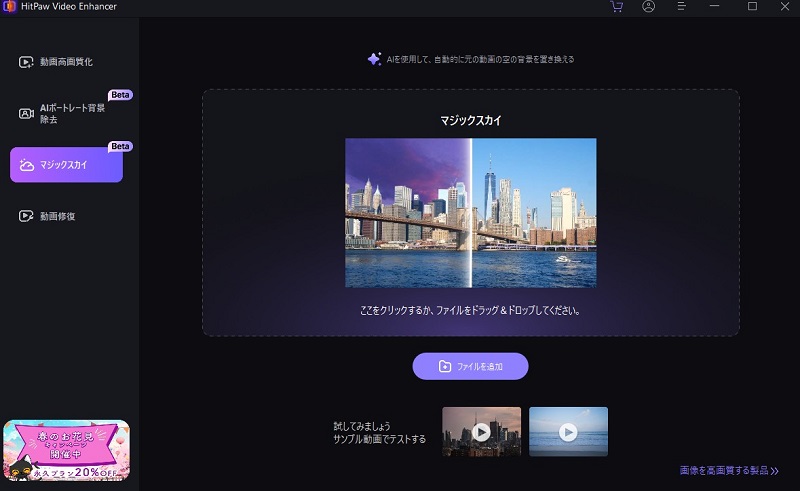Play the city skyline sample video
800x491 pixels.
(481, 432)
